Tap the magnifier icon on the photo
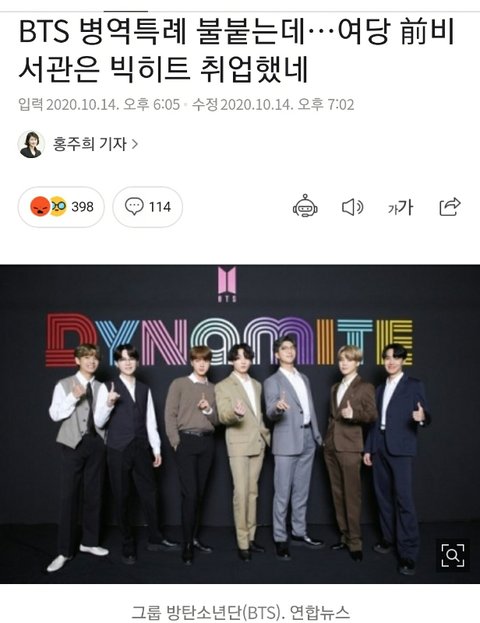The height and width of the screenshot is (623, 480). click(x=453, y=555)
